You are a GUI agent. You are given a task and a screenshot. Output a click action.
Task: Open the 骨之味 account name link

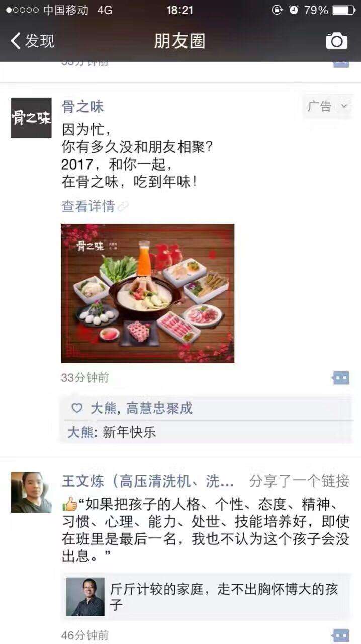82,107
